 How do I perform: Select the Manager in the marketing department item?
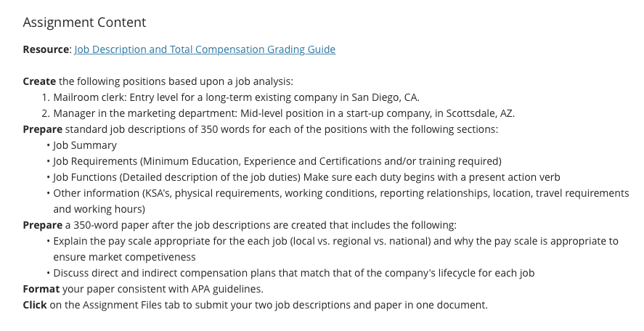pyautogui.click(x=284, y=113)
